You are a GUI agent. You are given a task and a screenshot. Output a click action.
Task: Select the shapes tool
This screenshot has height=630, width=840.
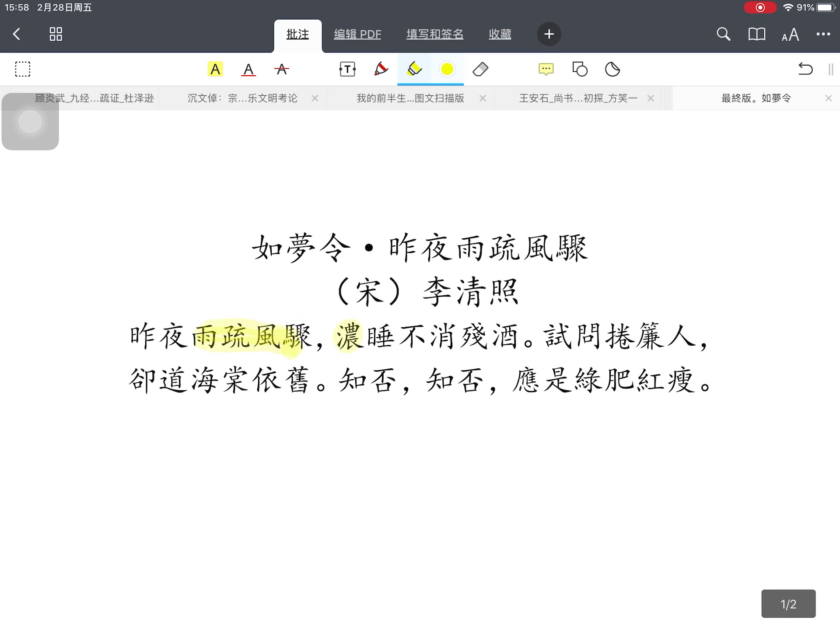point(580,69)
